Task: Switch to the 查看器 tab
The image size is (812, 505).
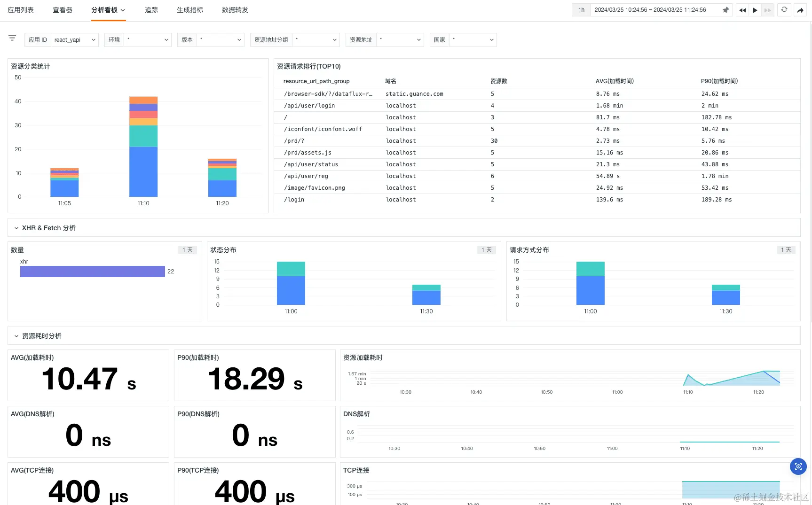Action: point(63,10)
